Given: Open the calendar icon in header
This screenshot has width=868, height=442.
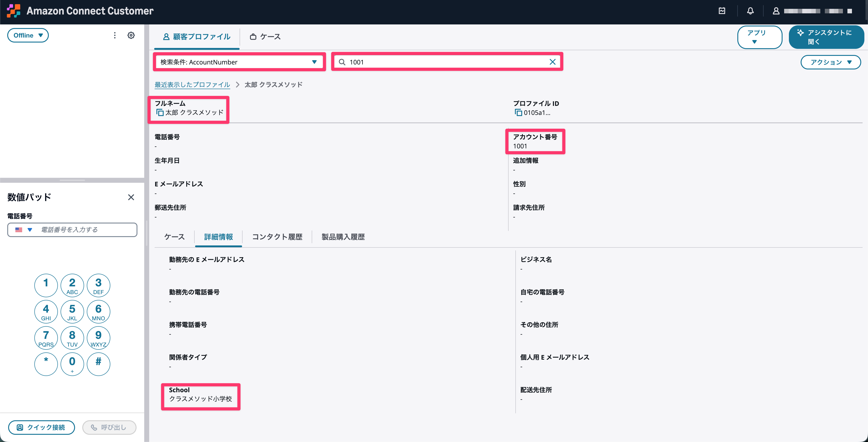Looking at the screenshot, I should (722, 11).
